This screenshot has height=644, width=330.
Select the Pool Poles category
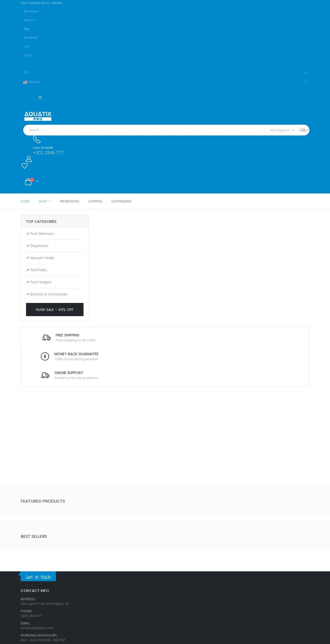point(38,270)
